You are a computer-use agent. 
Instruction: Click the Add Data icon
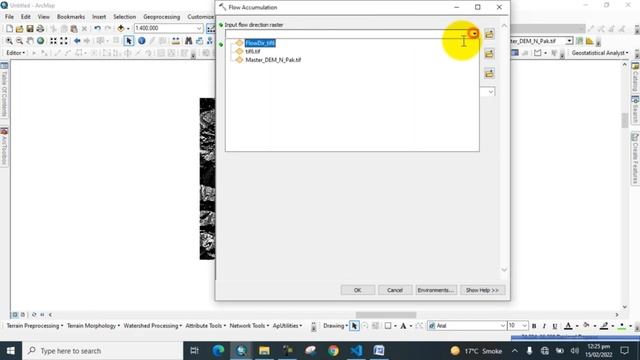click(121, 29)
